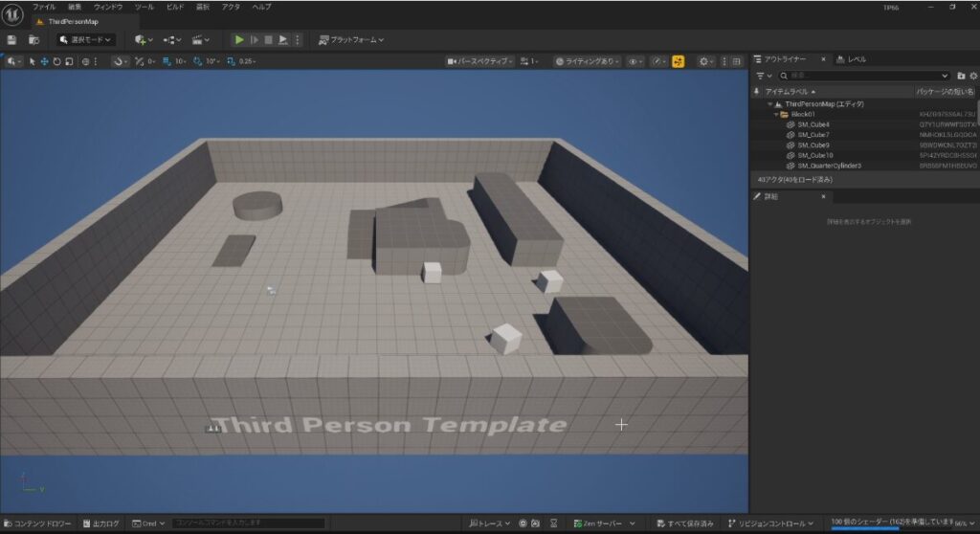980x534 pixels.
Task: Open the cinematics clapperboard dropdown
Action: [201, 40]
